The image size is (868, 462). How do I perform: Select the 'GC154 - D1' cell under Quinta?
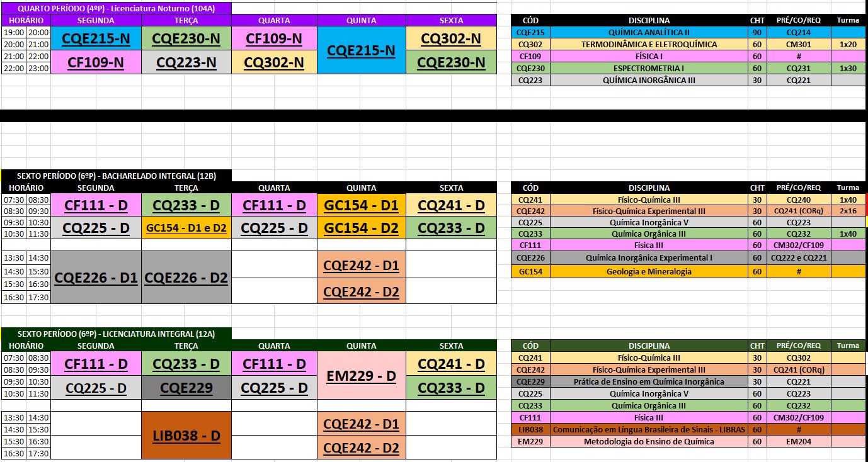362,205
